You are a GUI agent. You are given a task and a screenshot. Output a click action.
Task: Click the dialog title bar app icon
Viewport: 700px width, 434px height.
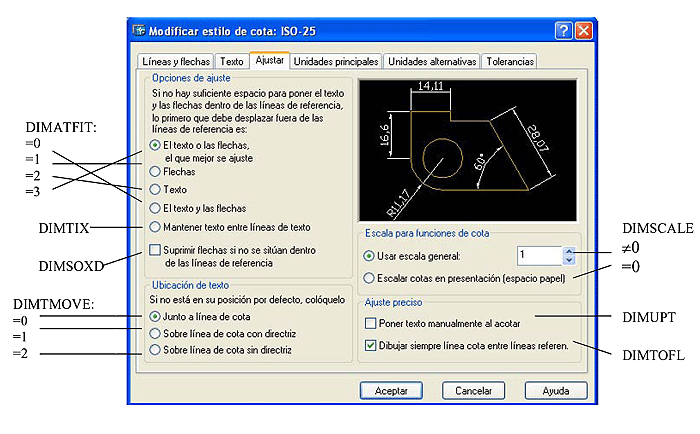pos(139,30)
